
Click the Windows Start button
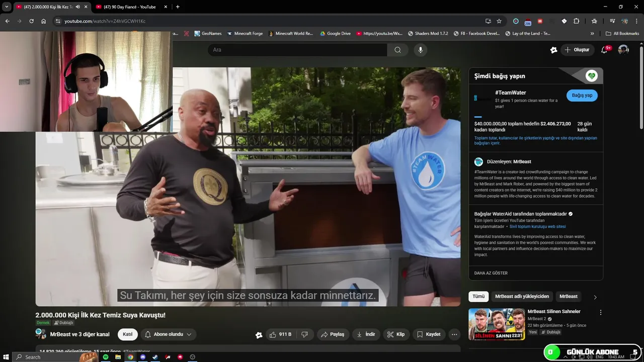tap(6, 357)
